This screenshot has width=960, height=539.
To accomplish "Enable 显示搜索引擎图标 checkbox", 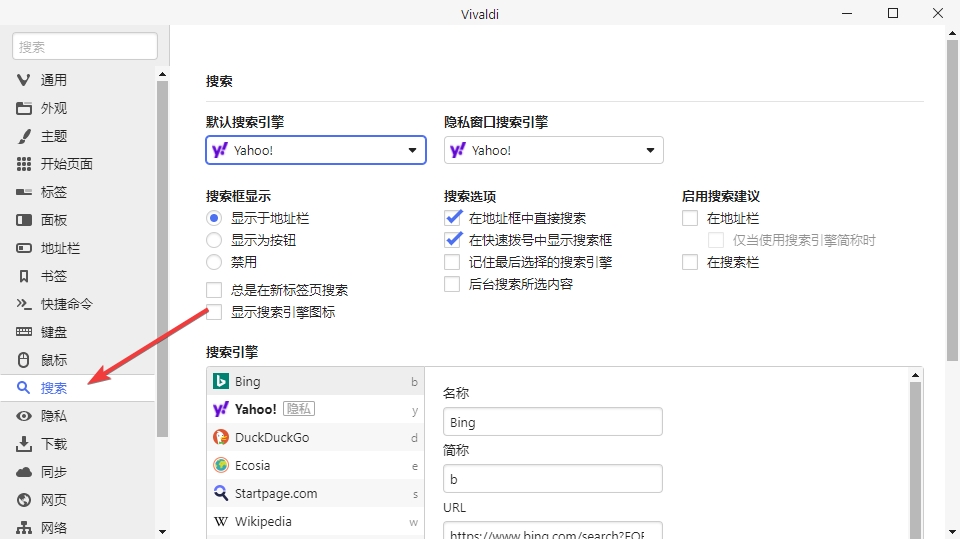I will click(214, 312).
